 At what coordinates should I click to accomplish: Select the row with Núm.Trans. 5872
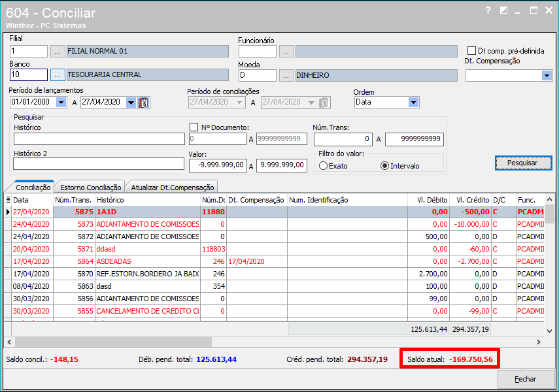(274, 237)
